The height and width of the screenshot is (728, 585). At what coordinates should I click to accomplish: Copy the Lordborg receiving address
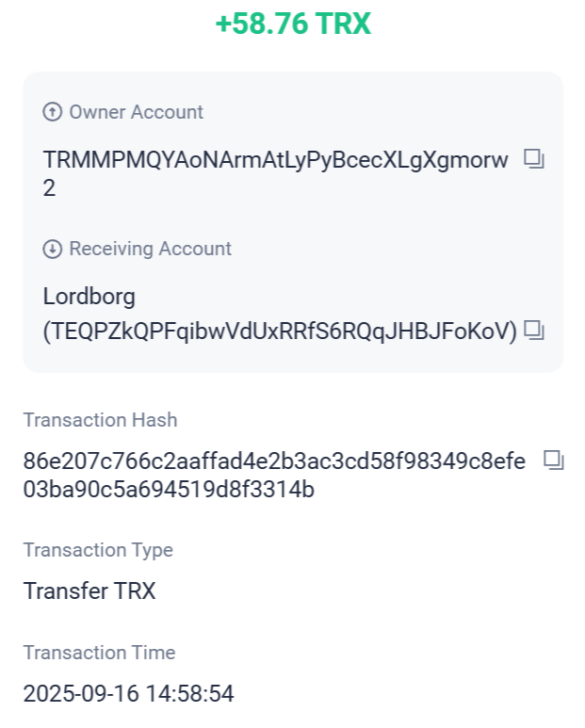(534, 330)
